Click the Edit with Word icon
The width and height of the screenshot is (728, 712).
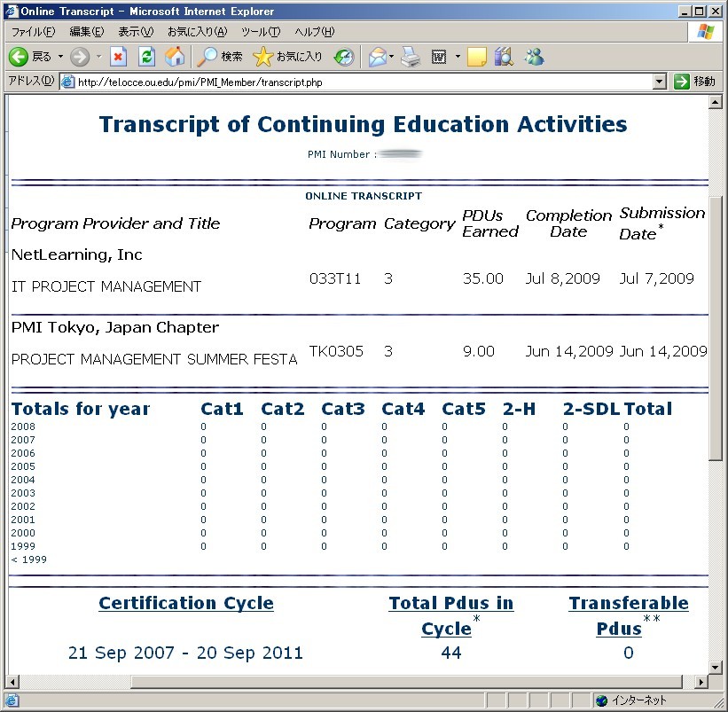(x=439, y=57)
